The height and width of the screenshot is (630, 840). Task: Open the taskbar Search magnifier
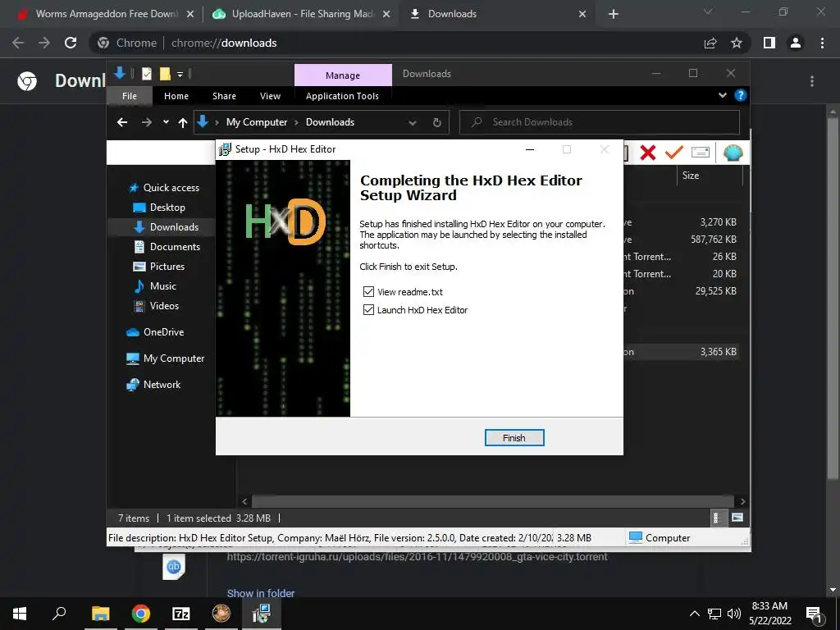point(59,614)
